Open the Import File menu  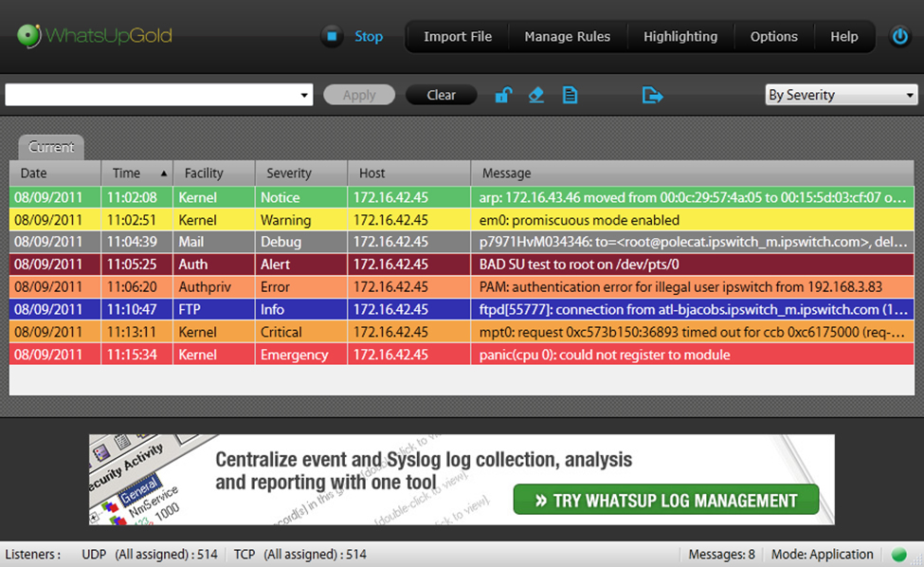pyautogui.click(x=458, y=37)
